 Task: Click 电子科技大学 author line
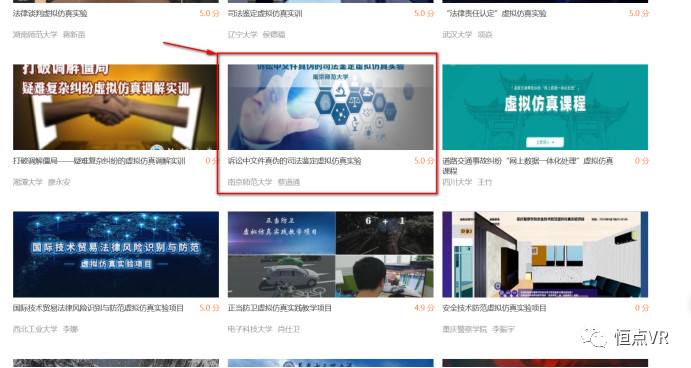[x=264, y=329]
